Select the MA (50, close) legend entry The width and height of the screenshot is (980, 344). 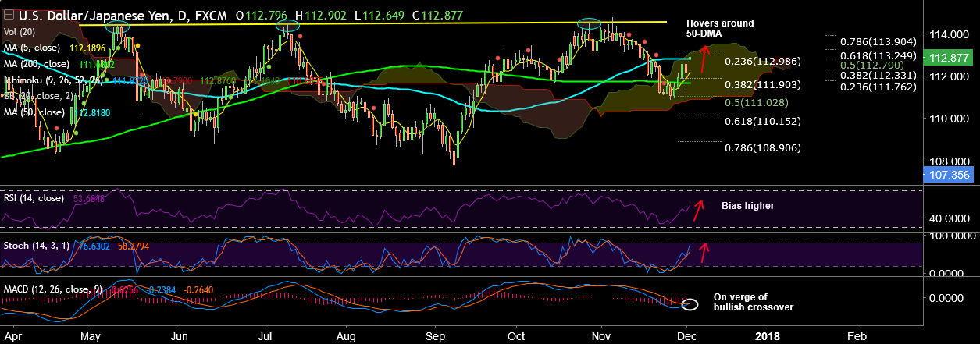point(37,112)
